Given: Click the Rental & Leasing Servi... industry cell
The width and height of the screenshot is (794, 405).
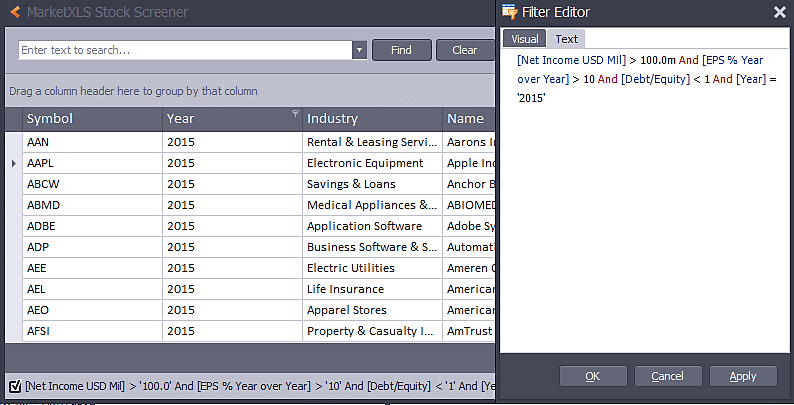Looking at the screenshot, I should pyautogui.click(x=372, y=142).
